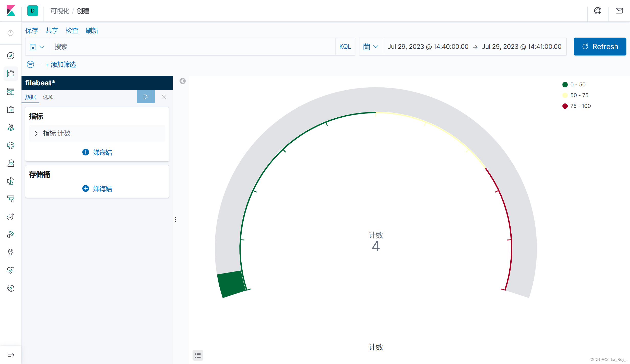The image size is (630, 364).
Task: Toggle the legend list button
Action: [x=198, y=355]
